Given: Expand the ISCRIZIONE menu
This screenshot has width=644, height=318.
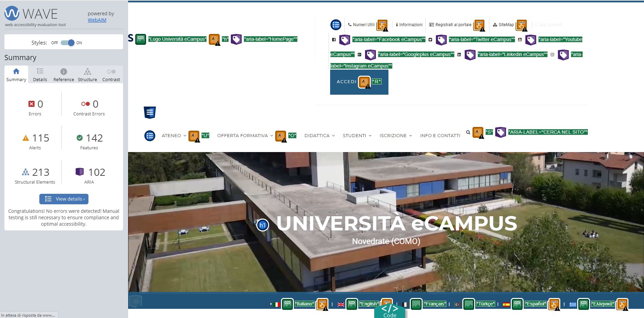Looking at the screenshot, I should point(396,135).
